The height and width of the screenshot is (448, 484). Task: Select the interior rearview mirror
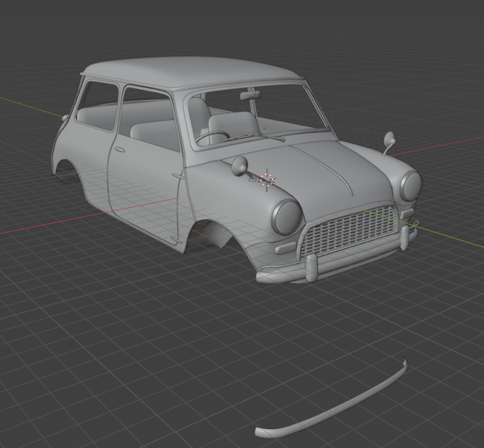[250, 95]
